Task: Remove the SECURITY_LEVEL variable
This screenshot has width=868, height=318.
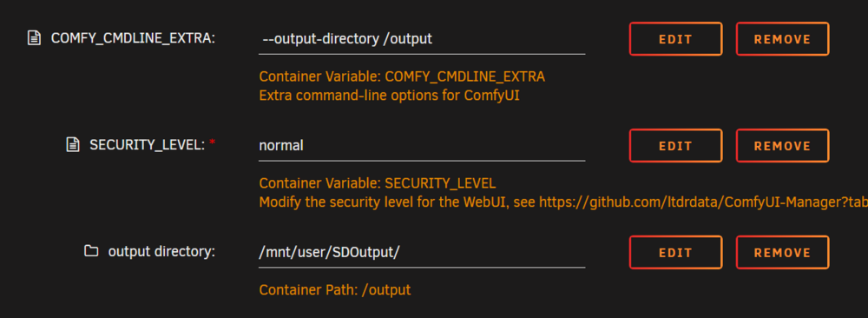Action: 782,146
